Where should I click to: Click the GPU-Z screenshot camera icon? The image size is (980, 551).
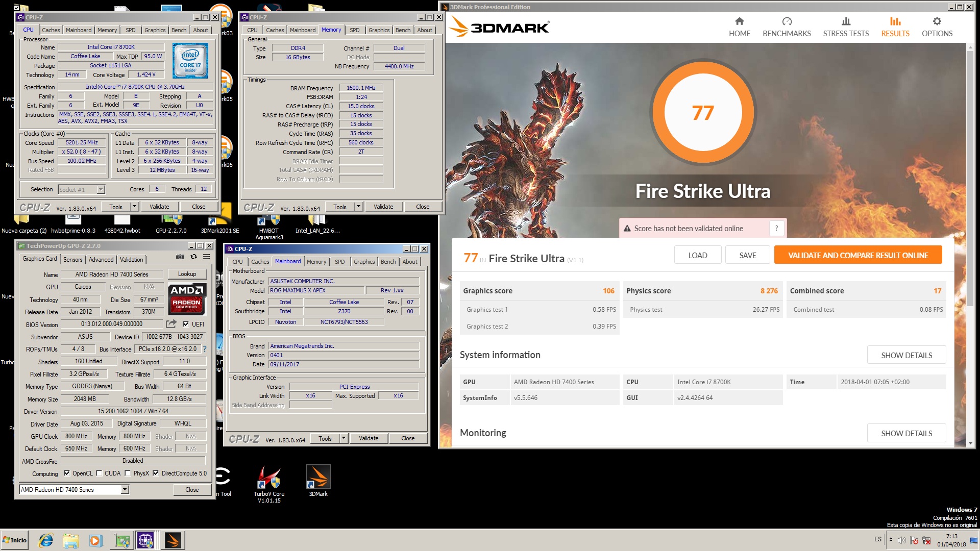[x=180, y=257]
